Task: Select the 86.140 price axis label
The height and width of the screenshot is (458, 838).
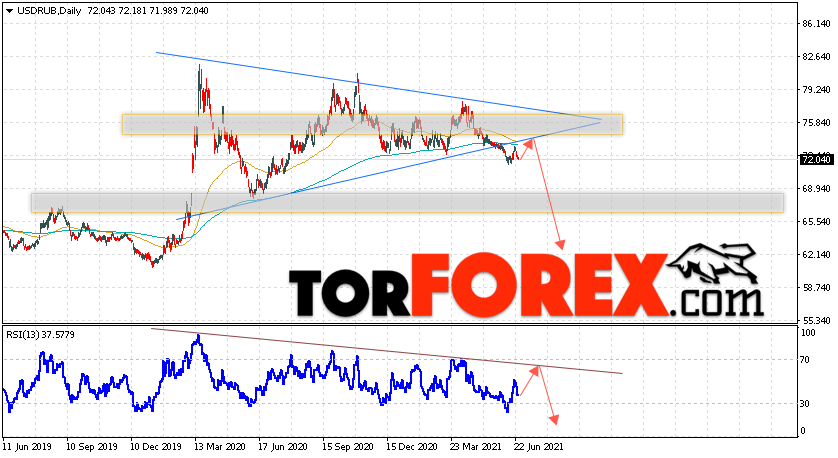Action: pos(817,24)
